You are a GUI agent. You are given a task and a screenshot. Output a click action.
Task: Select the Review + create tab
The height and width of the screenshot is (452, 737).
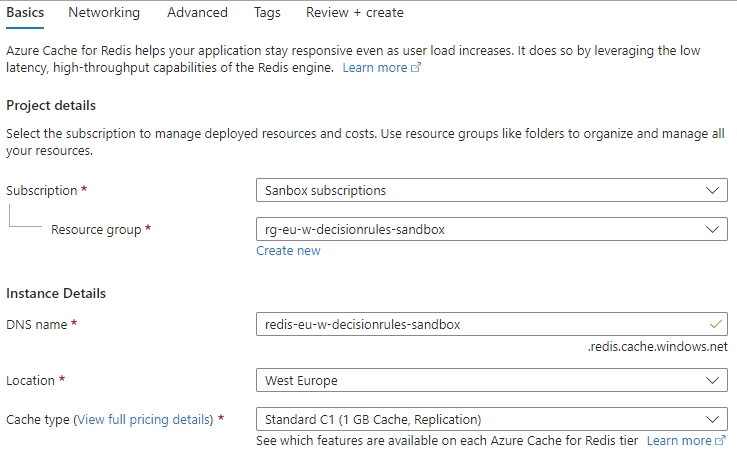355,13
